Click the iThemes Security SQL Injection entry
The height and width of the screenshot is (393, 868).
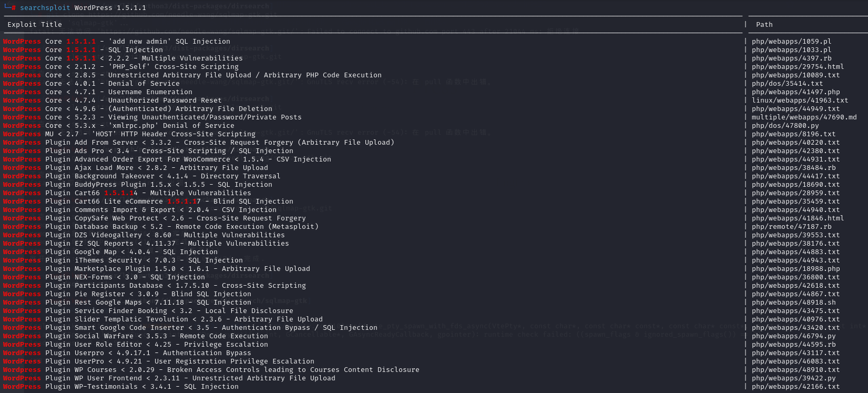[123, 260]
